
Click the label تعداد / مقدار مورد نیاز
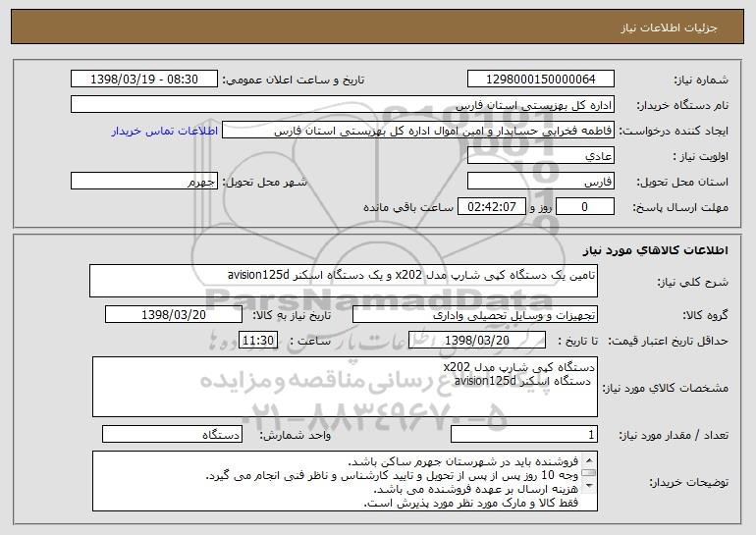pos(674,435)
